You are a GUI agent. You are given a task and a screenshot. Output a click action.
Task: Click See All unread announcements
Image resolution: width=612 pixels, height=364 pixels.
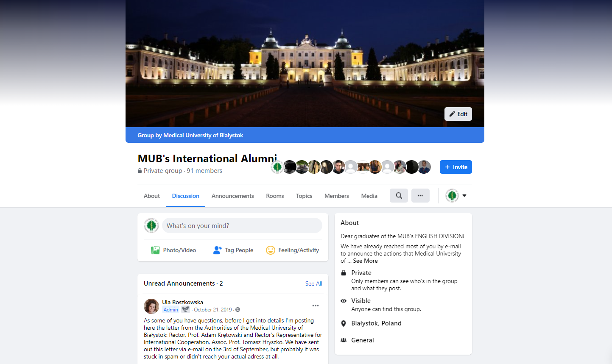tap(313, 283)
